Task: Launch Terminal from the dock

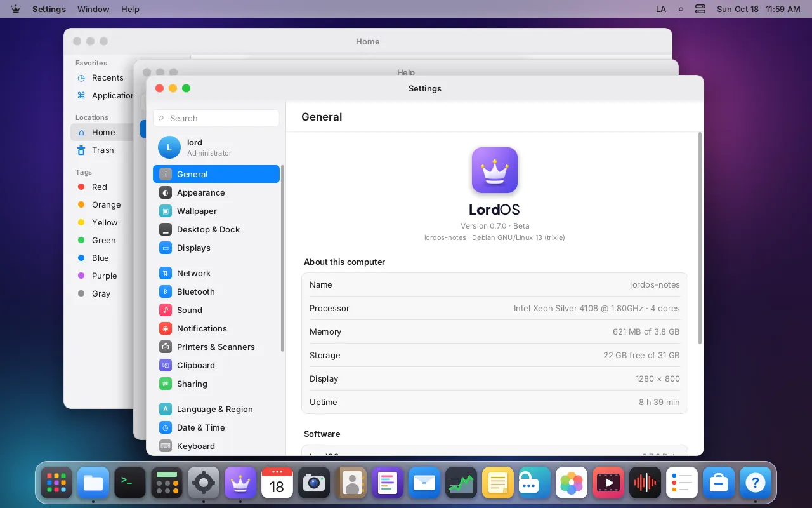Action: 130,483
